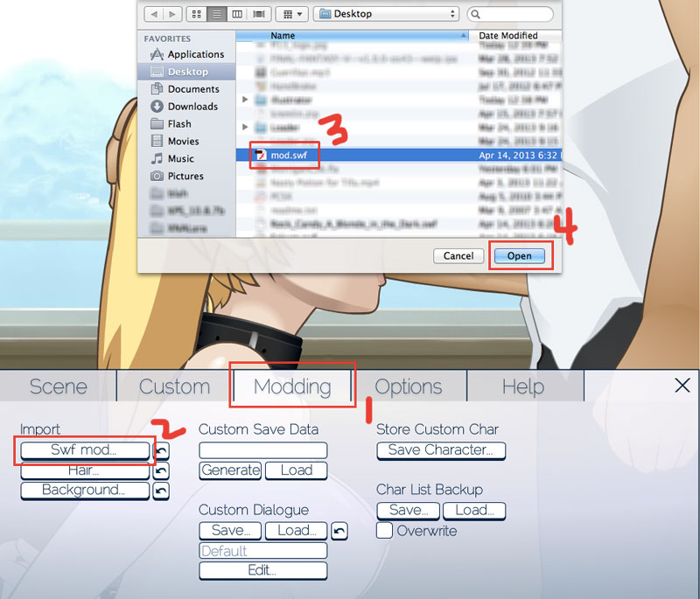This screenshot has width=700, height=599.
Task: Switch to the Modding tab
Action: [x=292, y=387]
